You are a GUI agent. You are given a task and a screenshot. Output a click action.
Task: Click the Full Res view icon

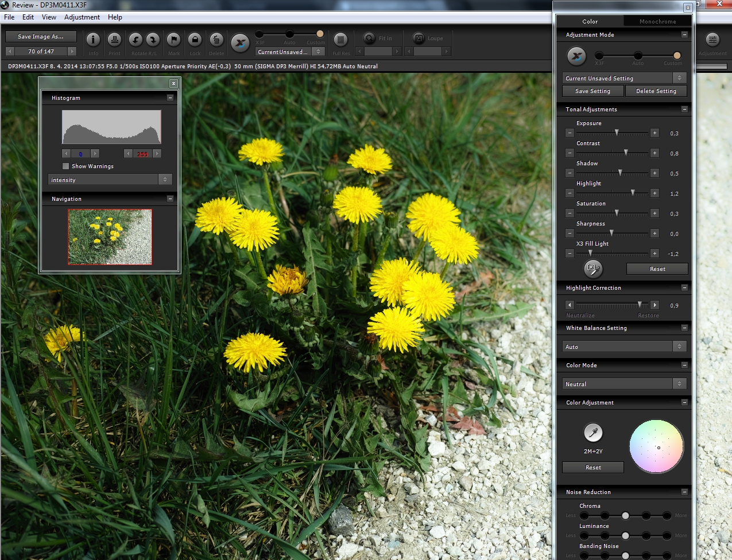point(341,40)
